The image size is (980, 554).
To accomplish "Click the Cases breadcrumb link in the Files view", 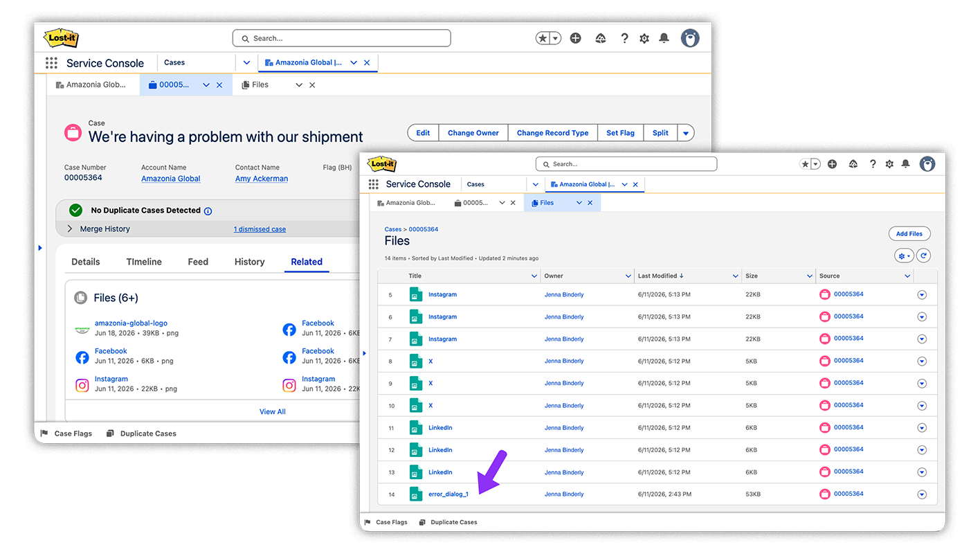I will pyautogui.click(x=393, y=229).
